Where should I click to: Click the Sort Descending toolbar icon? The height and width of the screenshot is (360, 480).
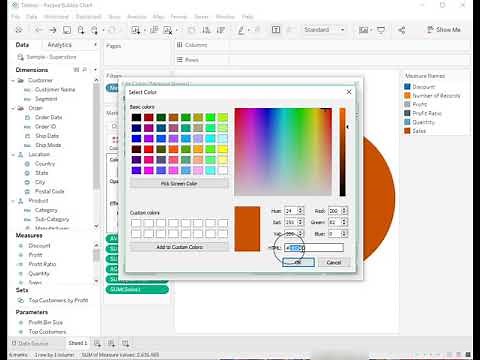click(x=221, y=30)
